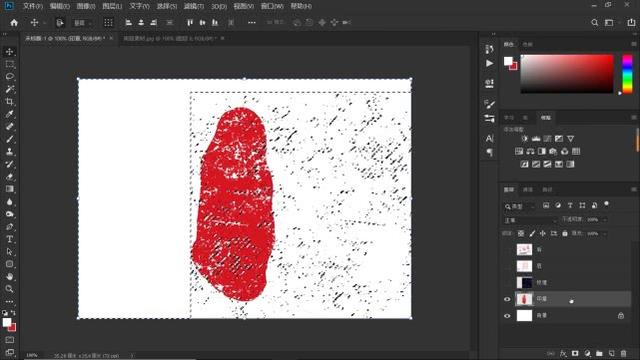Select the Eyedropper tool
This screenshot has height=360, width=640.
click(10, 114)
